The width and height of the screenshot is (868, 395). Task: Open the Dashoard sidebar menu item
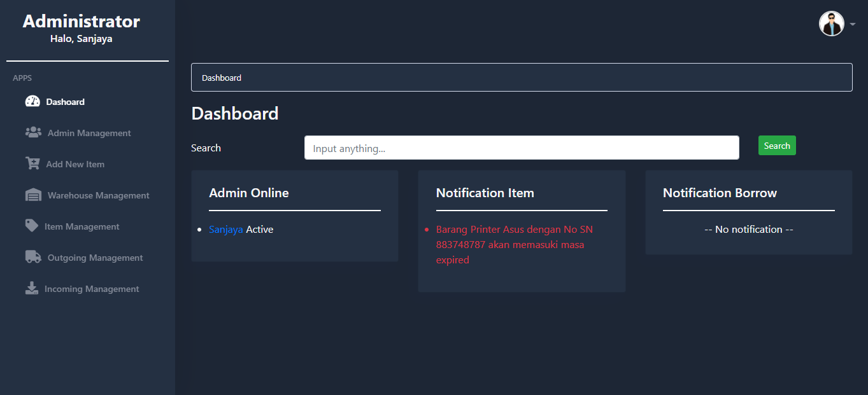pyautogui.click(x=65, y=102)
